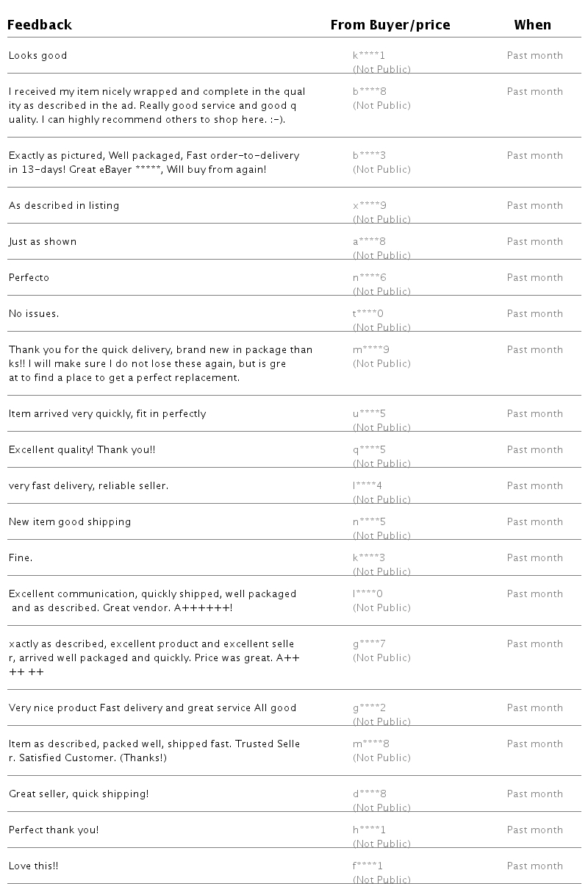
Task: Click buyer n****6 beside Perfecto feedback
Action: (x=370, y=277)
